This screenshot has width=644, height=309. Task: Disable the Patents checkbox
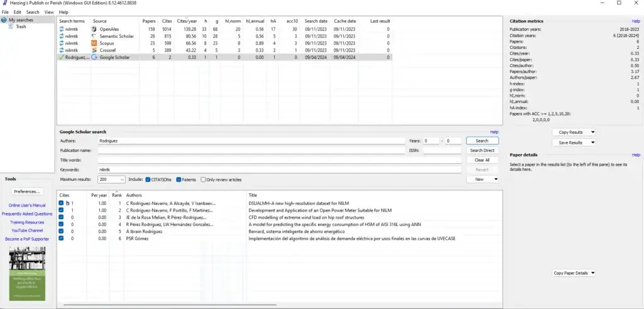(179, 180)
